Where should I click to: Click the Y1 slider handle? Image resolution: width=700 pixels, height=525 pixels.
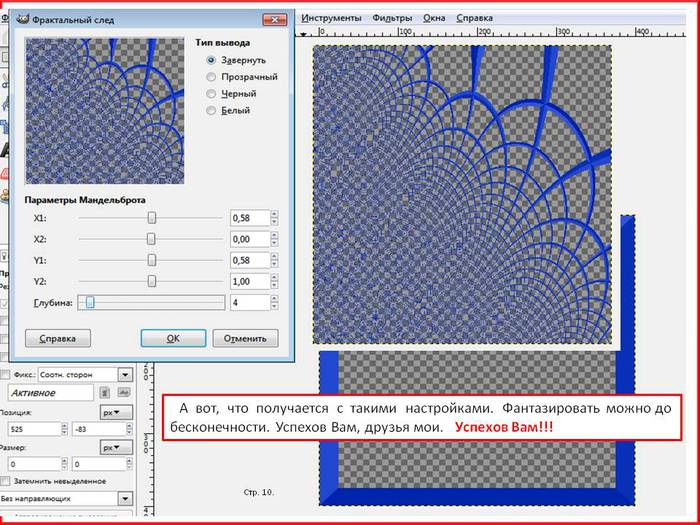(x=152, y=260)
